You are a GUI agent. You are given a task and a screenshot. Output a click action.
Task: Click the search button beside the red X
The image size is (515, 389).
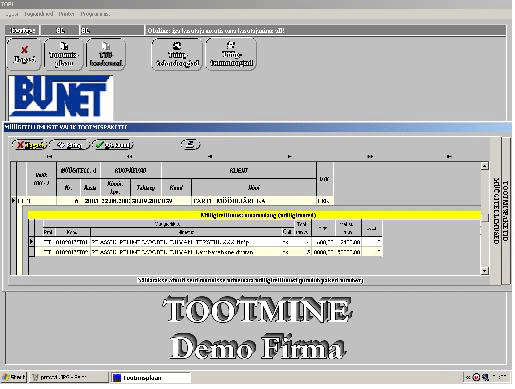pyautogui.click(x=69, y=145)
